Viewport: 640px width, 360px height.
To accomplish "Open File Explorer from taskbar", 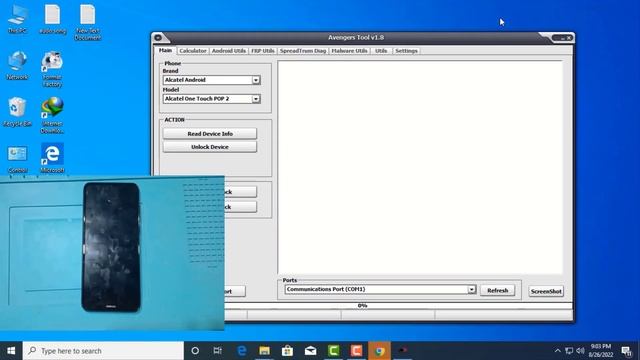I will [x=264, y=351].
